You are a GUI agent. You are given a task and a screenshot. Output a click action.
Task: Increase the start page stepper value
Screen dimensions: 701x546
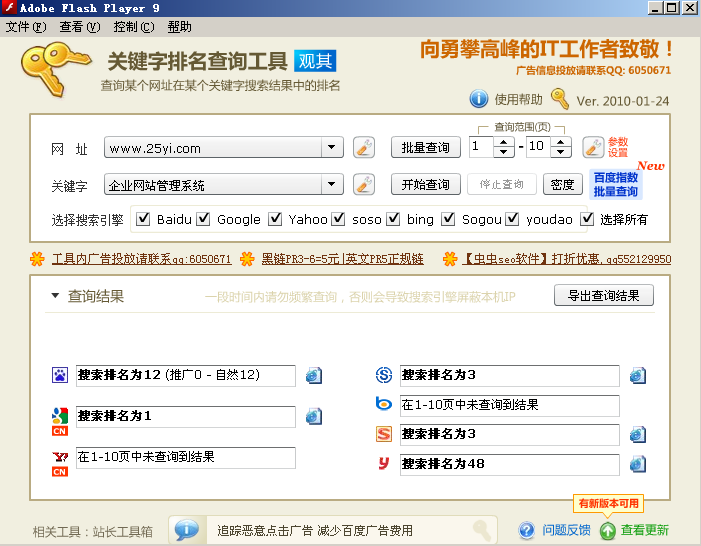tap(504, 142)
